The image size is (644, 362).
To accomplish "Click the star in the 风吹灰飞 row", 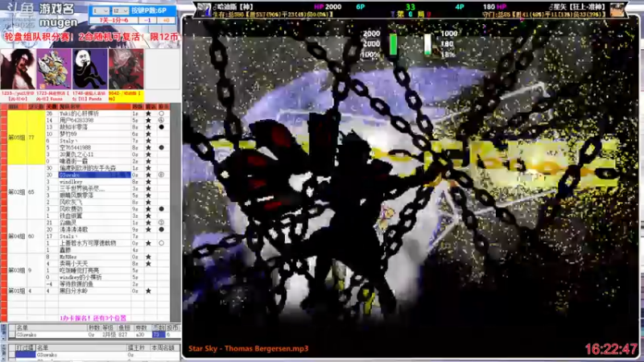I will pos(149,202).
